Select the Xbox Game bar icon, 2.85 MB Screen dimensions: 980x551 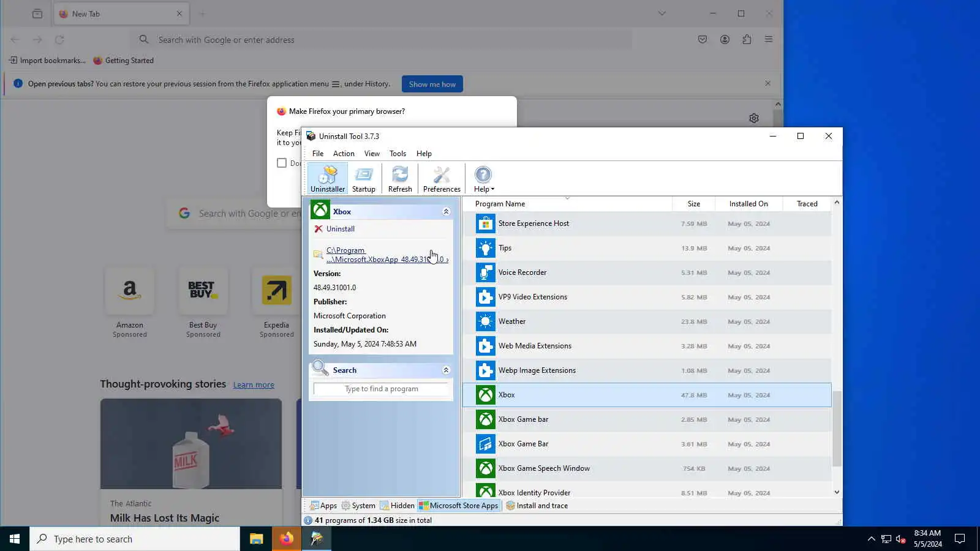[x=486, y=419]
